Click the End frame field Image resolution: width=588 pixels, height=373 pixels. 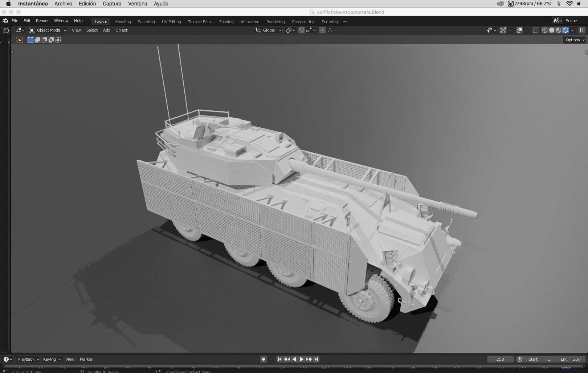pos(571,359)
